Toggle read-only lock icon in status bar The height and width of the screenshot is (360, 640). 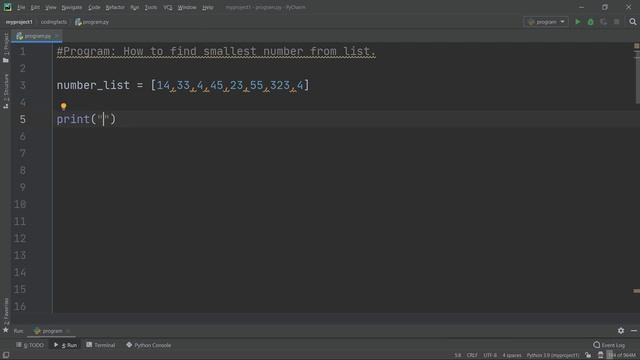[x=588, y=356]
